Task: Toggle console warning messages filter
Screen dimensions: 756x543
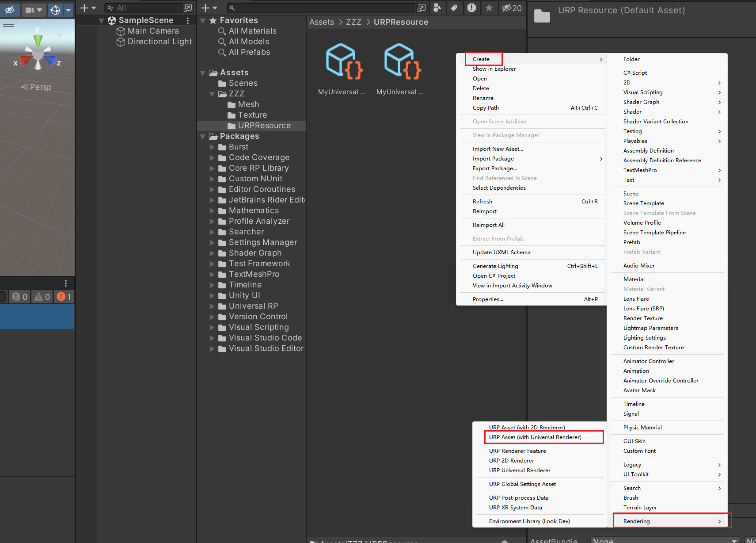Action: click(x=42, y=297)
